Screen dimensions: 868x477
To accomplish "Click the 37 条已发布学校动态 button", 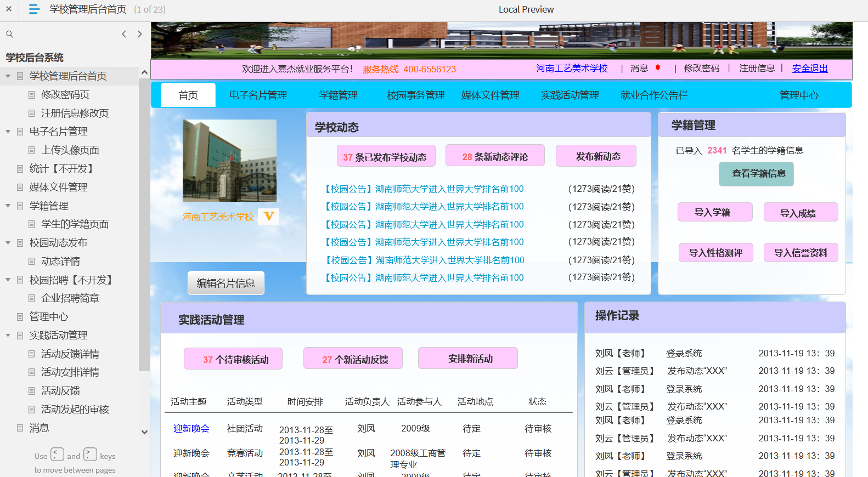I will [x=386, y=156].
